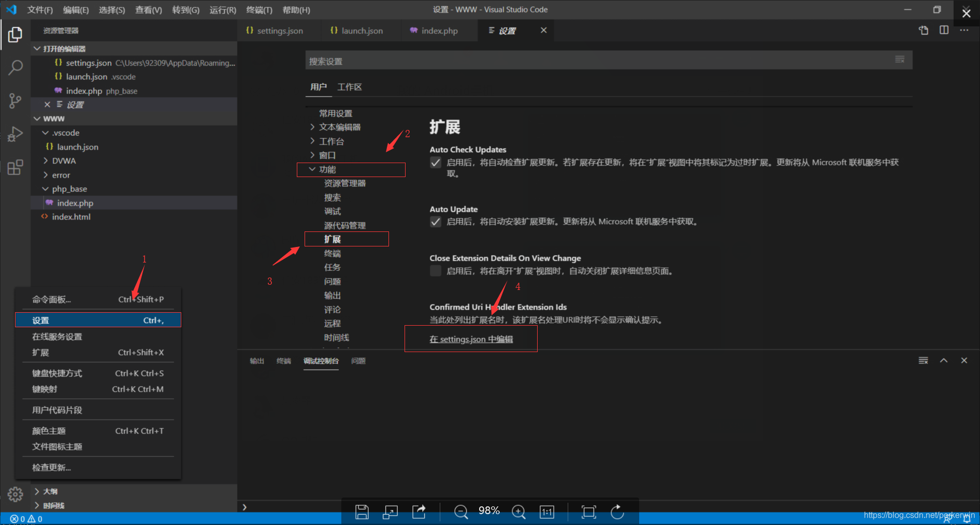Collapse the php_base folder
Viewport: 980px width, 525px height.
tap(46, 189)
